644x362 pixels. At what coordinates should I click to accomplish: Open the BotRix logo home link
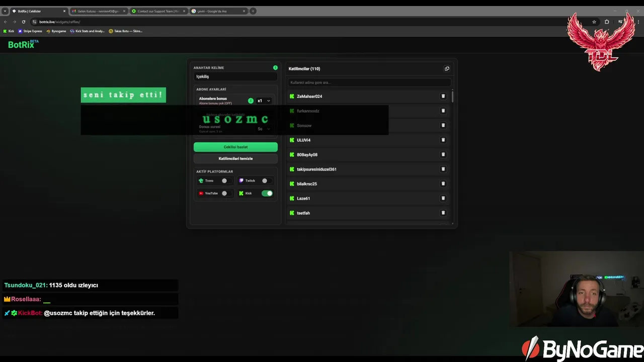click(23, 44)
